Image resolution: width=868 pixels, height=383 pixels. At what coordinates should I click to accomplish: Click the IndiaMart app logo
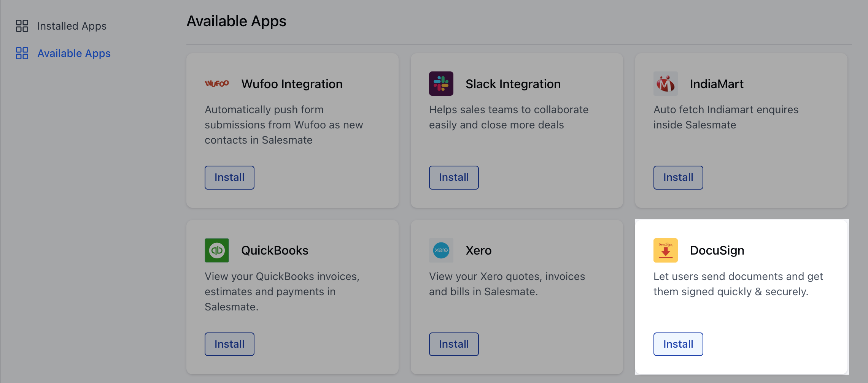(x=666, y=84)
